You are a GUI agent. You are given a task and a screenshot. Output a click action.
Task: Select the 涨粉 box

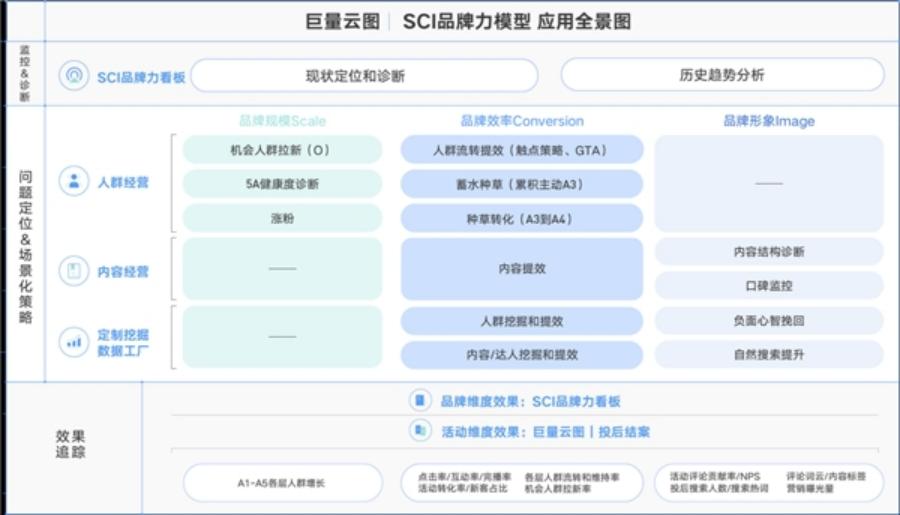click(282, 218)
